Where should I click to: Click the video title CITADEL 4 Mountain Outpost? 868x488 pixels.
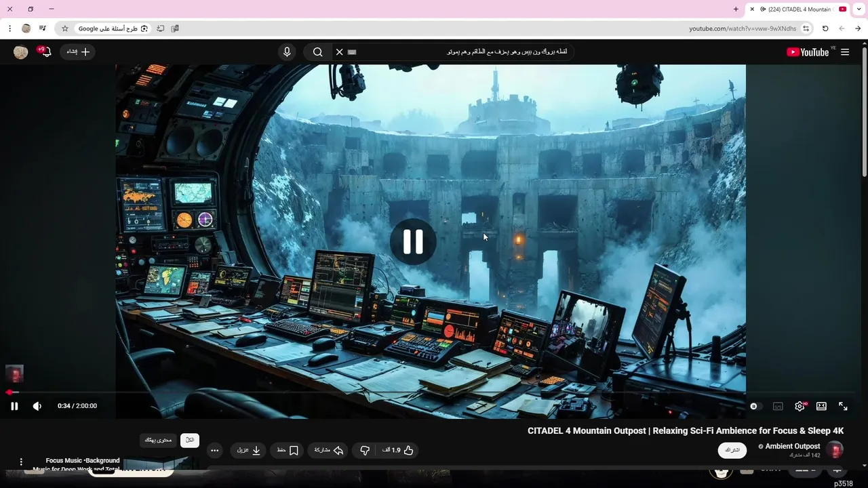[x=686, y=430]
